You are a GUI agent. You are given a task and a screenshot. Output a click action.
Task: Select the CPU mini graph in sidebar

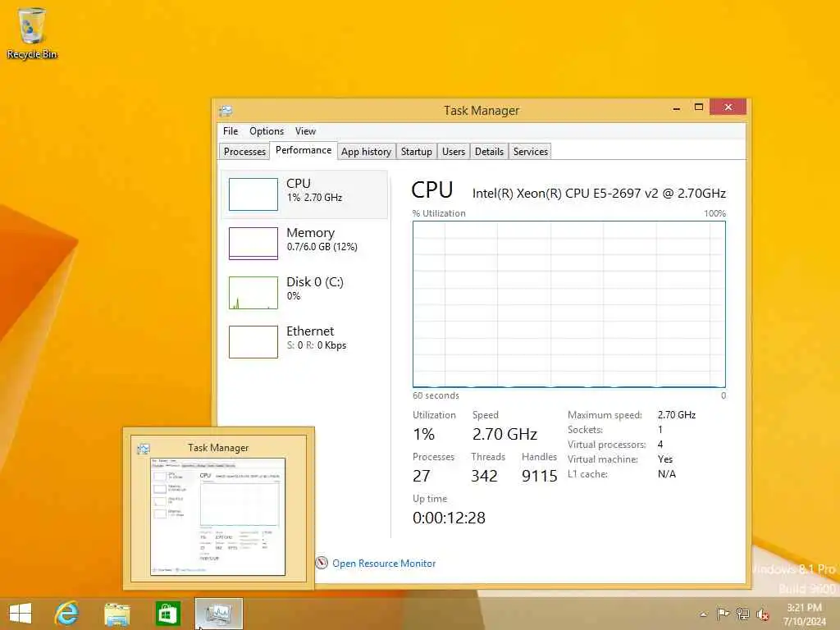click(253, 194)
